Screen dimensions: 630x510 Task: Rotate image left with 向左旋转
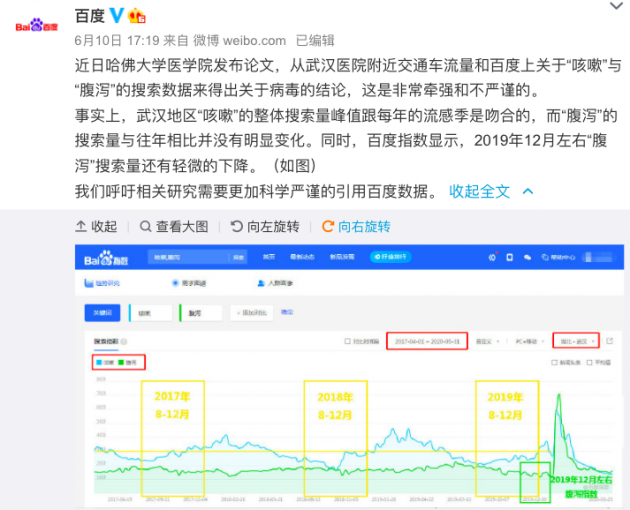pyautogui.click(x=265, y=227)
